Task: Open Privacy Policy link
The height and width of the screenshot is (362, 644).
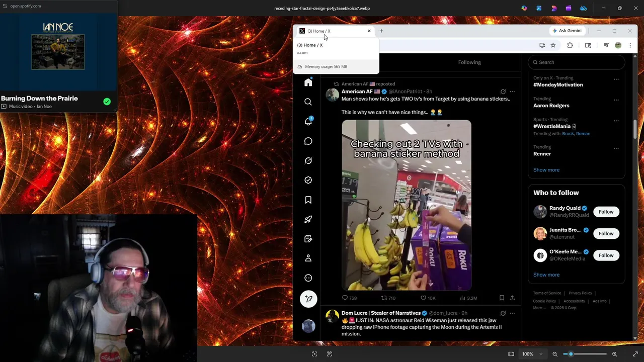Action: tap(580, 293)
